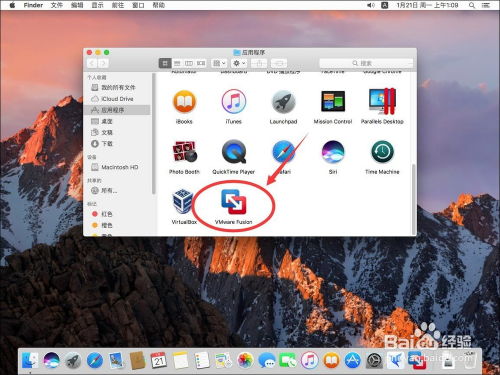Image resolution: width=500 pixels, height=375 pixels.
Task: Open the gear action dropdown menu
Action: click(x=239, y=63)
